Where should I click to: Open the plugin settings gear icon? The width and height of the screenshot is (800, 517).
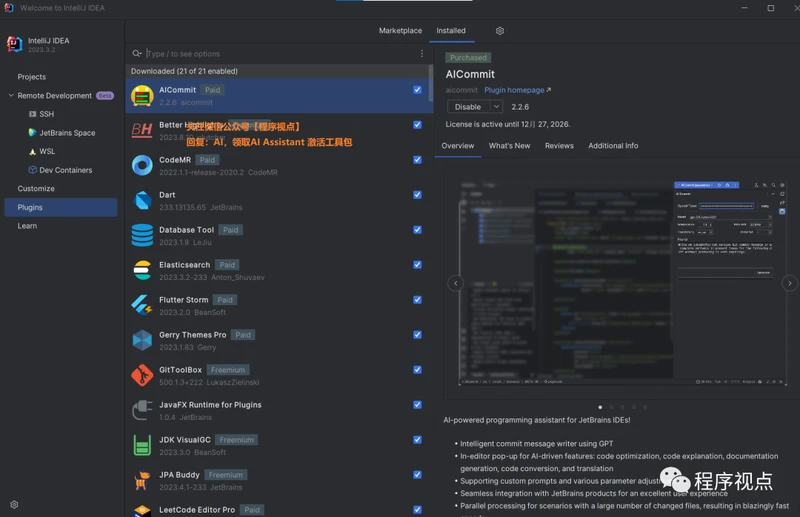(x=500, y=31)
